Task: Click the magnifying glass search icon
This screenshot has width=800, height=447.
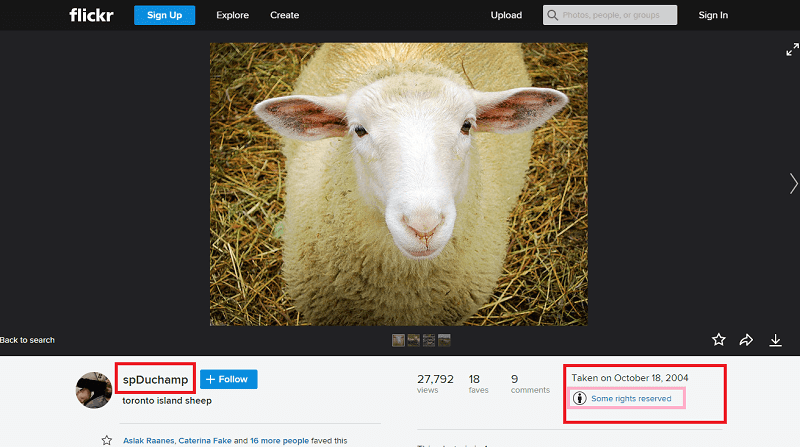Action: coord(553,15)
